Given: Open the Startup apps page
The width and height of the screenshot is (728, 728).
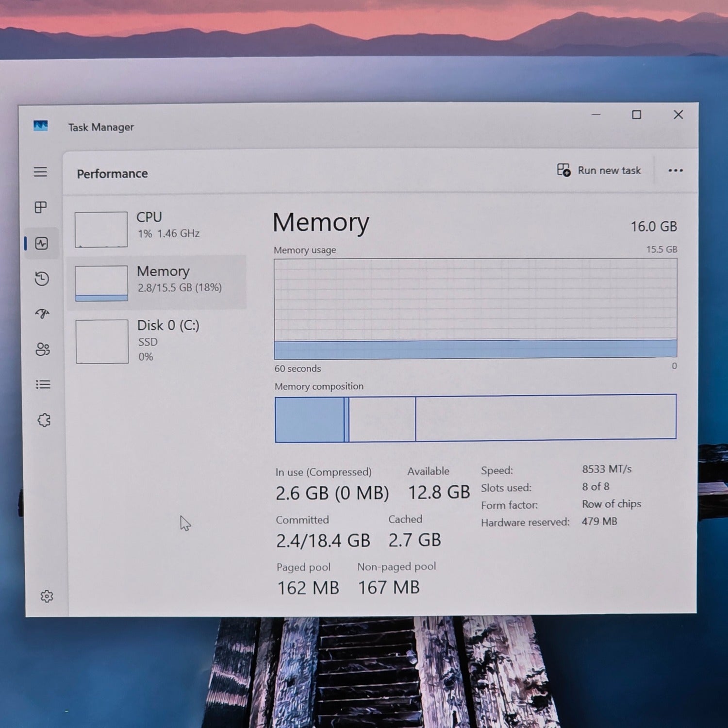Looking at the screenshot, I should tap(42, 314).
